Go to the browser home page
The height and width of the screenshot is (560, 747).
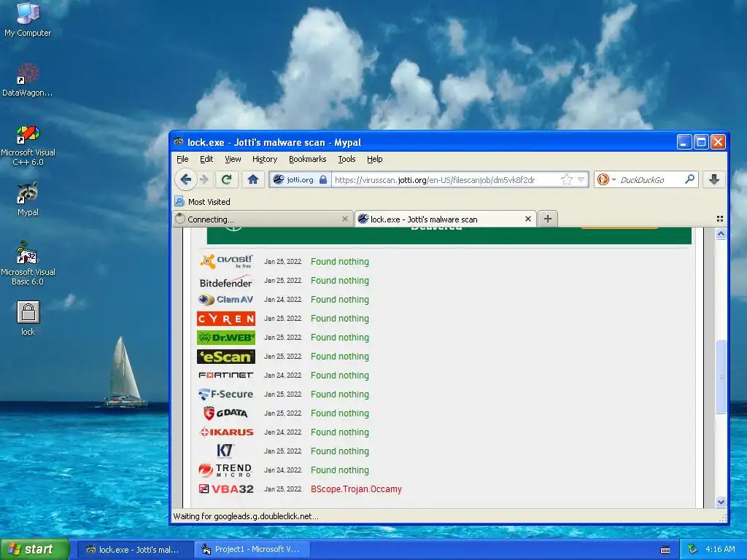point(252,179)
